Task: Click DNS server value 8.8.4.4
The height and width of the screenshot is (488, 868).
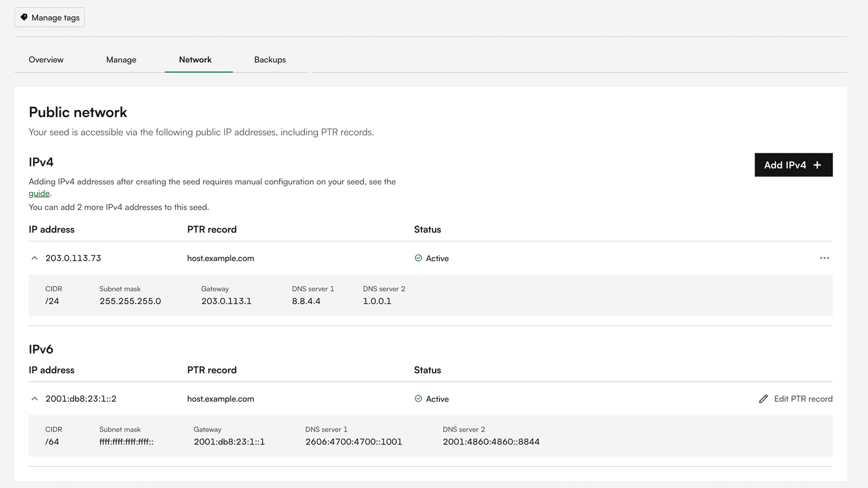Action: pos(306,301)
